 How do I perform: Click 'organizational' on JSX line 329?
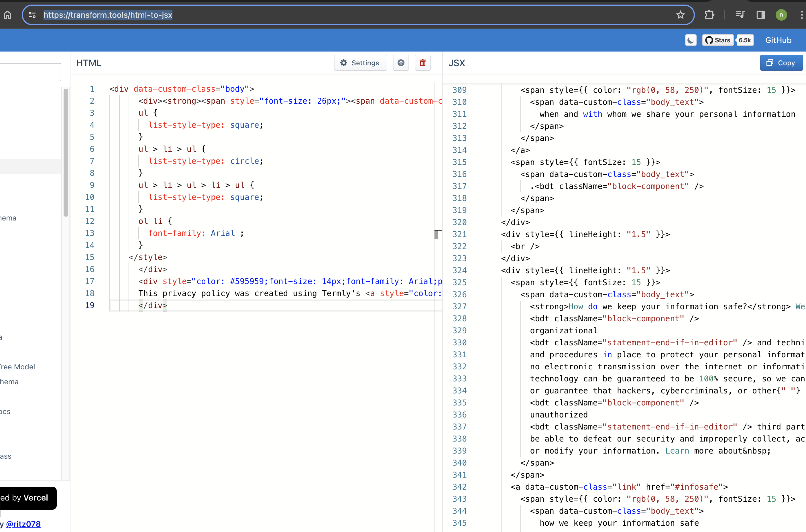(564, 330)
